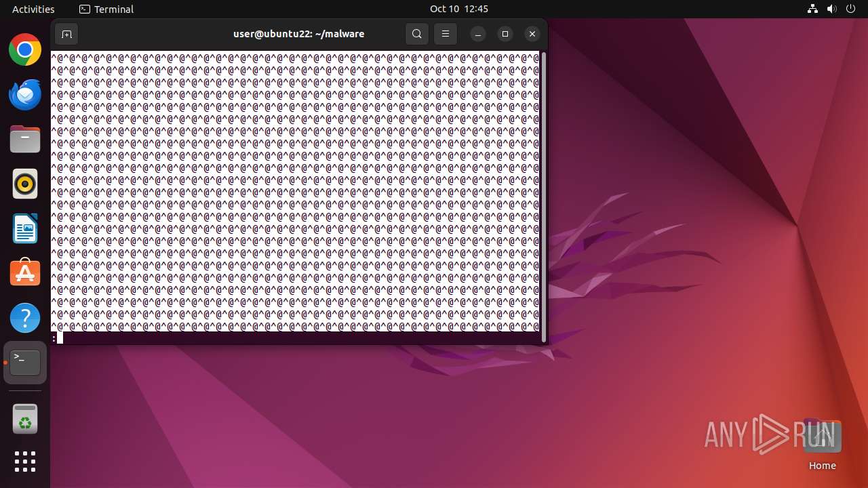Open the clock and calendar panel
The height and width of the screenshot is (488, 868).
459,9
